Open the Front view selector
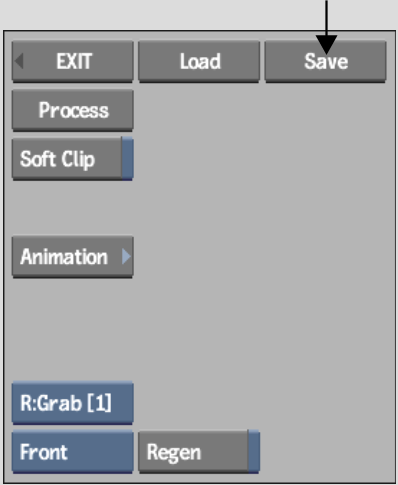This screenshot has height=485, width=398. tap(73, 452)
